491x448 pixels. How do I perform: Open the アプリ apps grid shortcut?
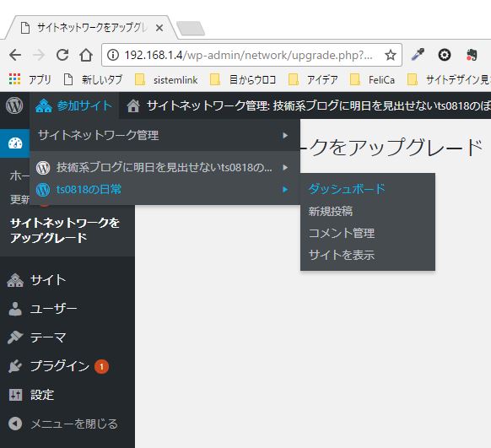coord(30,79)
